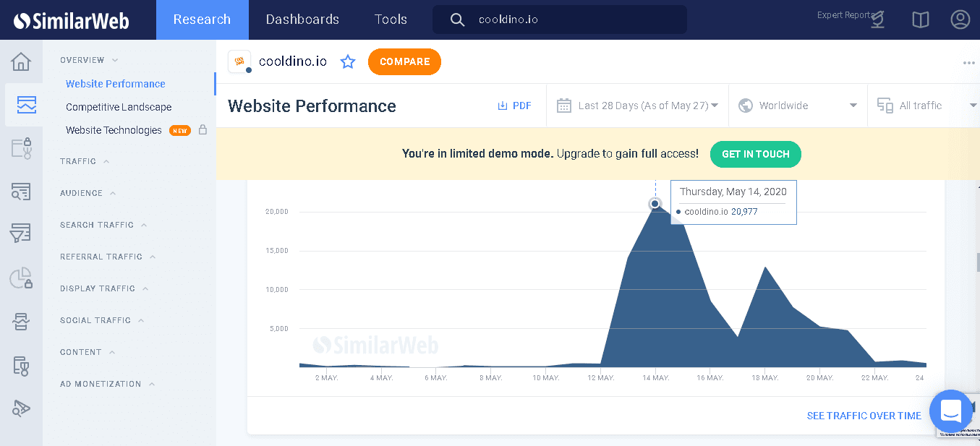This screenshot has width=980, height=446.
Task: Click the search field containing cooldino.io
Action: (x=571, y=20)
